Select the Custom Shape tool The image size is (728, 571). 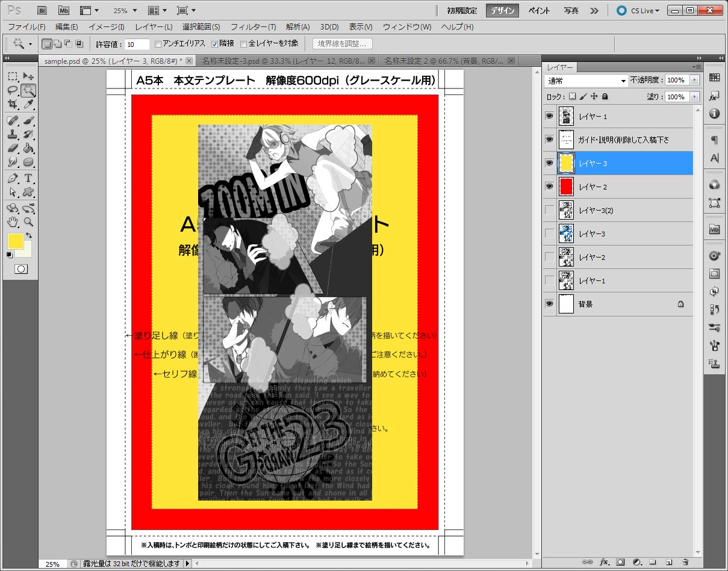click(28, 192)
